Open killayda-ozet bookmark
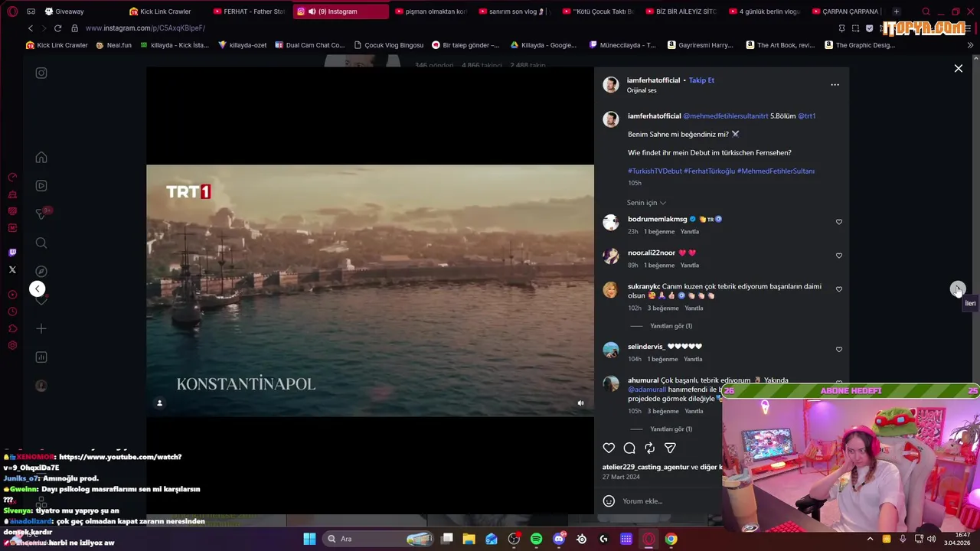980x551 pixels. click(242, 45)
